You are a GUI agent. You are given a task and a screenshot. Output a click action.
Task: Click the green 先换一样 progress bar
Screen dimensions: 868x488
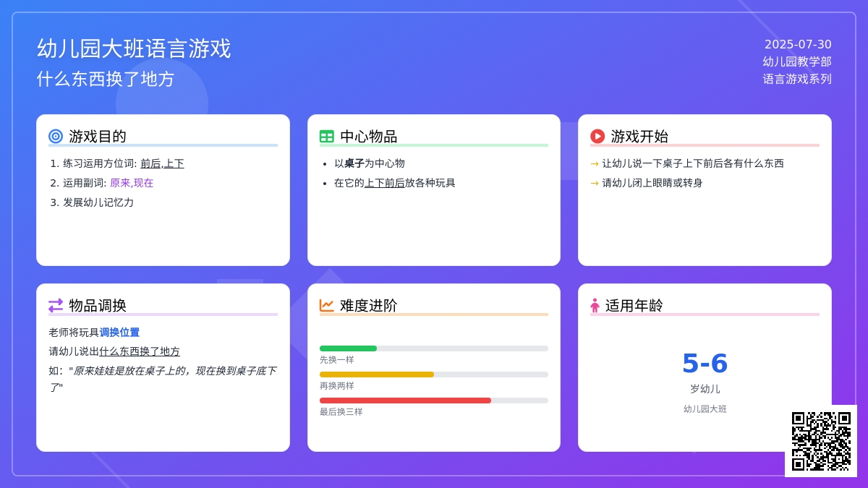pyautogui.click(x=348, y=348)
